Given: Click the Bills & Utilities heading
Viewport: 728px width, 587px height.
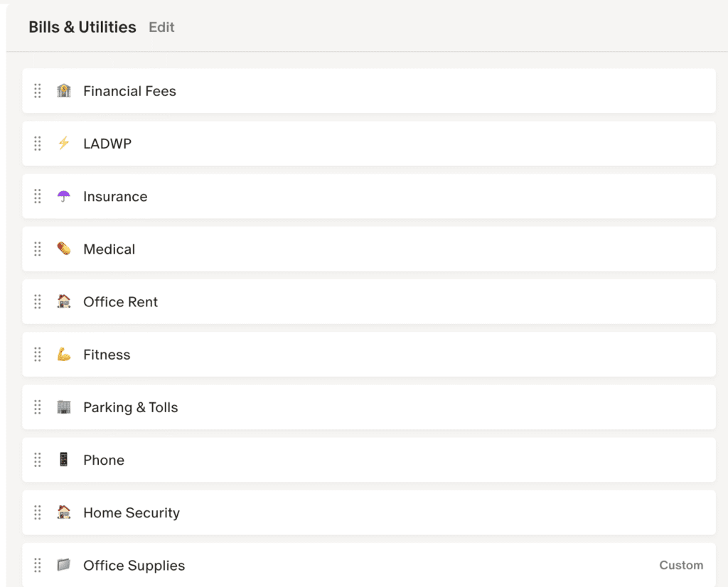Looking at the screenshot, I should [x=82, y=28].
